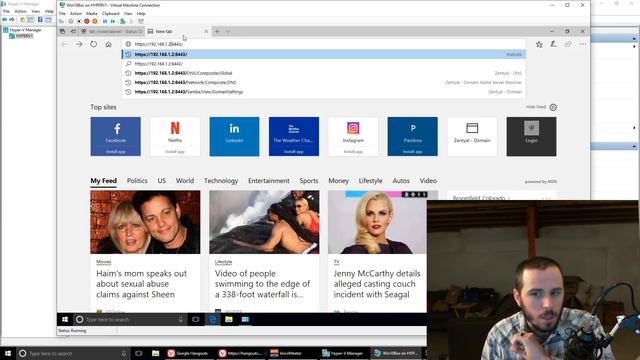Image resolution: width=640 pixels, height=360 pixels.
Task: Go back in the Edge browser
Action: pyautogui.click(x=64, y=44)
